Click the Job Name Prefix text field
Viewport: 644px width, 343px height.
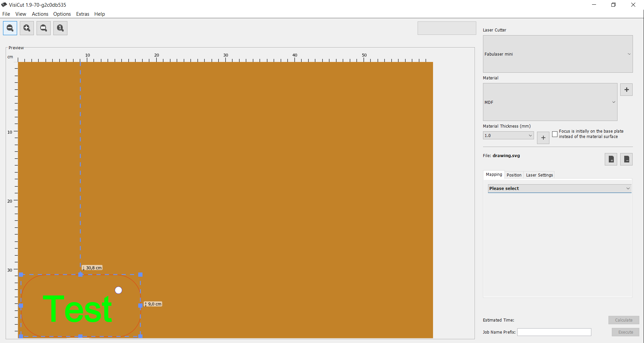(x=554, y=332)
